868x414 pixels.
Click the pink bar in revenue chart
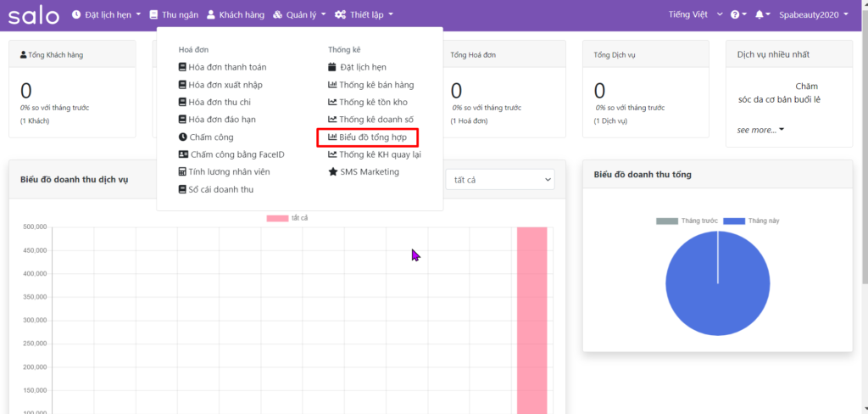pos(532,321)
